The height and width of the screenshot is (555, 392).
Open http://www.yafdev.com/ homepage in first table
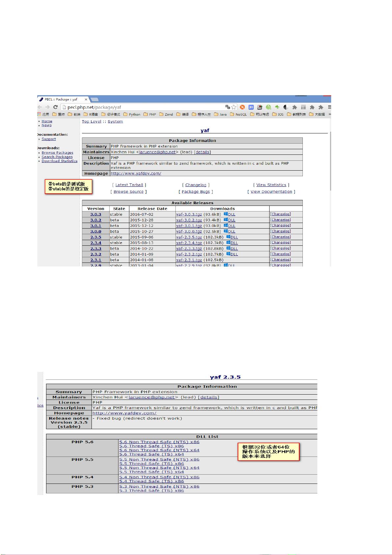point(136,173)
